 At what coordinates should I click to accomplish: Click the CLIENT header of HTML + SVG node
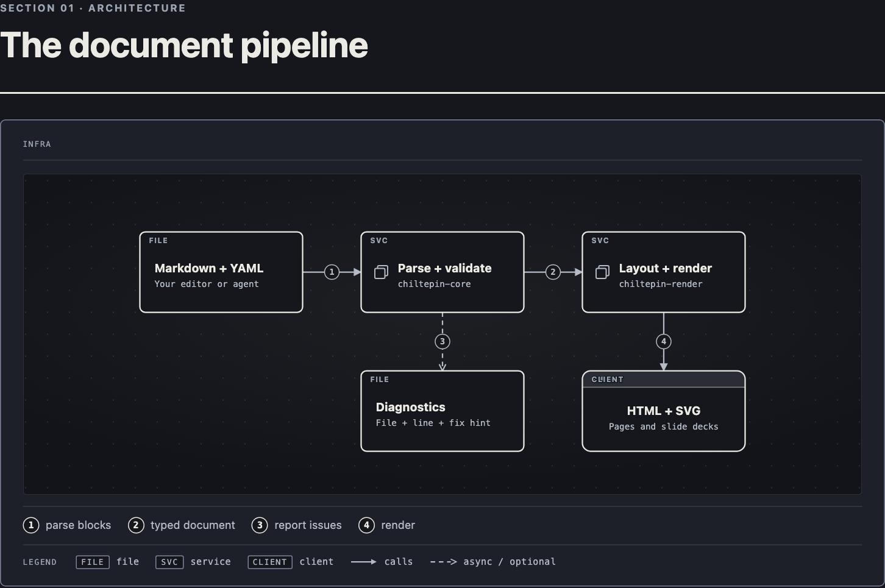point(664,379)
